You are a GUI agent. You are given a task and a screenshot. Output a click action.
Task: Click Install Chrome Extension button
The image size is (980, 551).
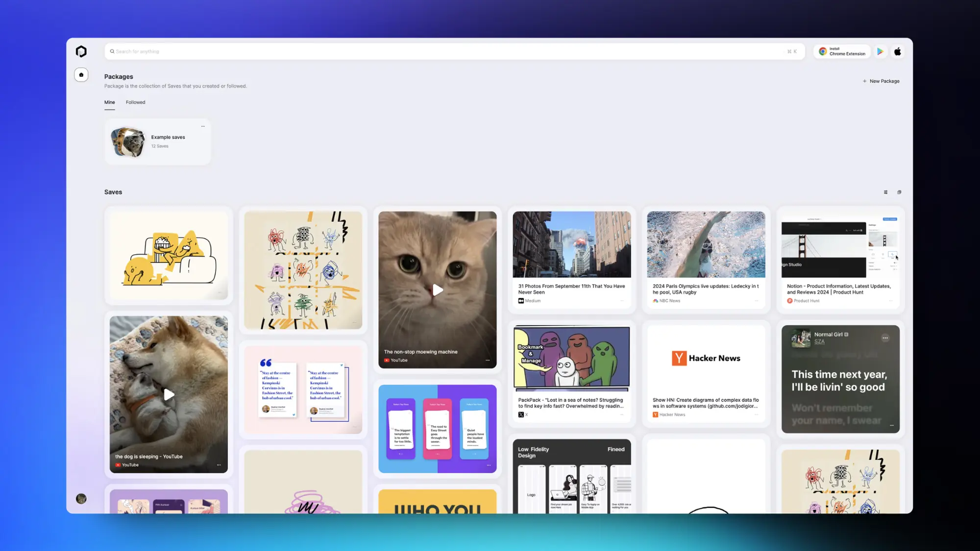(x=842, y=51)
